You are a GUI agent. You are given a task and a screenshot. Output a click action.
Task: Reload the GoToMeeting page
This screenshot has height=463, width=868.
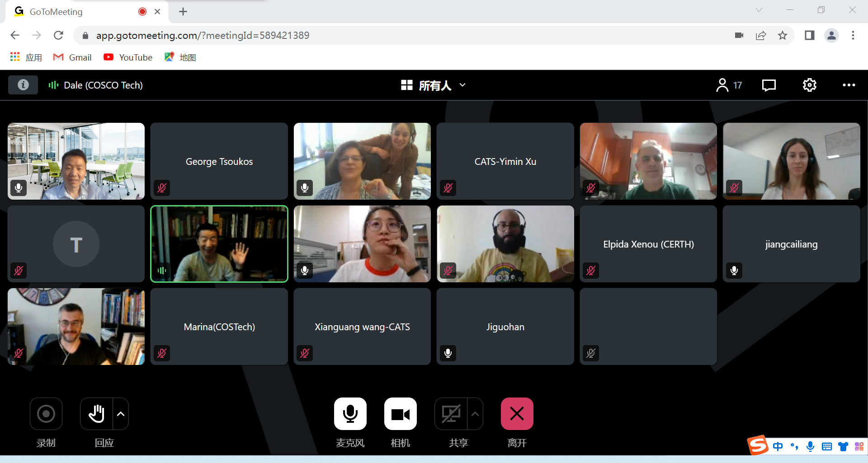pos(58,35)
